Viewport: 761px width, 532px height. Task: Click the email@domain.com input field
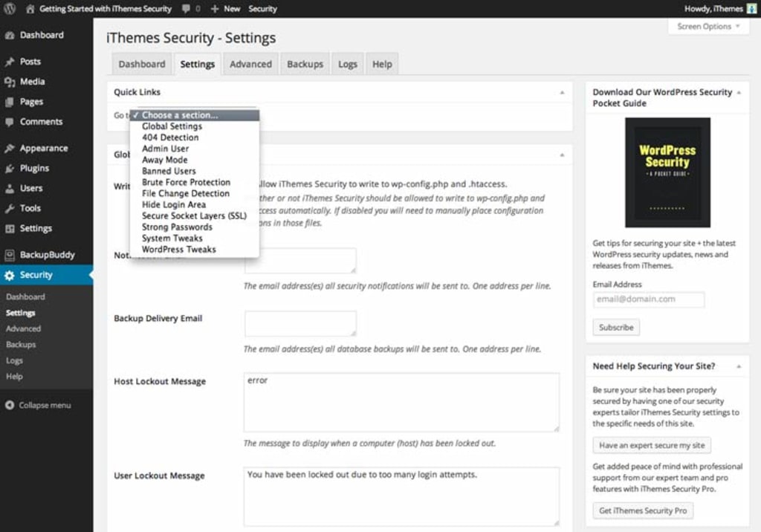click(648, 299)
